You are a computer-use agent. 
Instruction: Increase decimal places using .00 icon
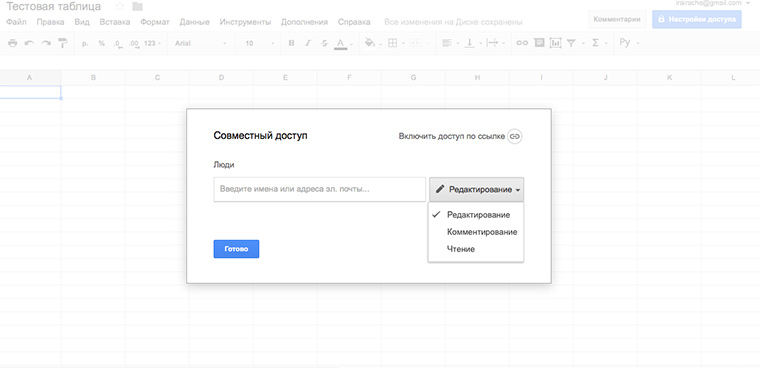click(134, 44)
